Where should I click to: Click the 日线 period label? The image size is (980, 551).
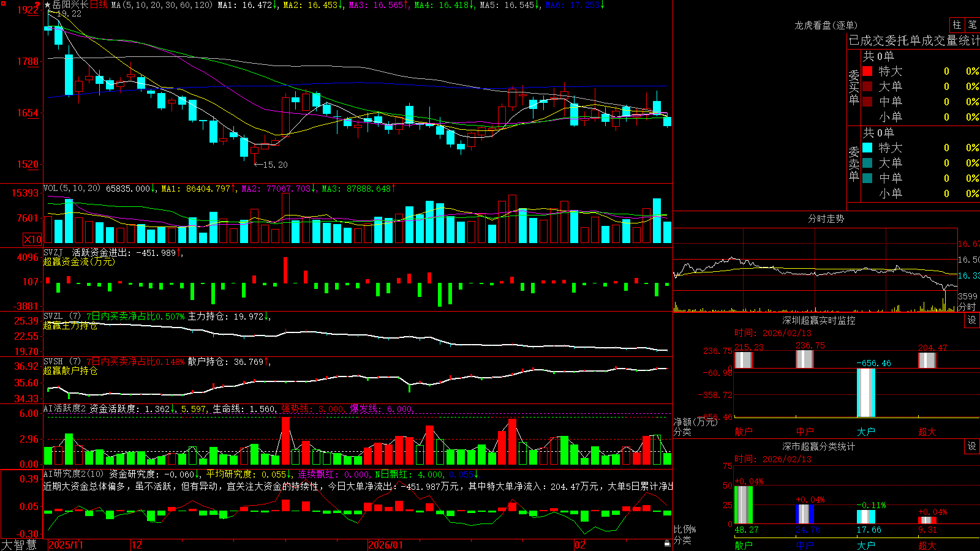point(99,5)
